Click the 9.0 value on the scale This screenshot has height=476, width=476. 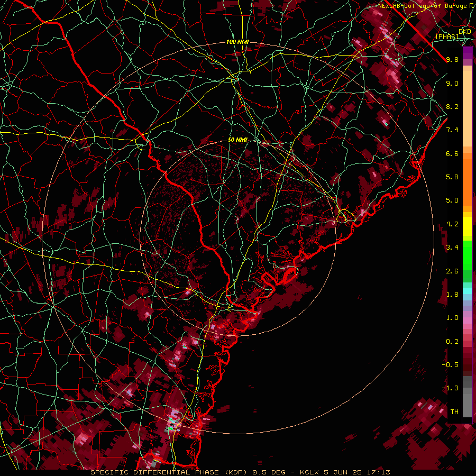452,83
